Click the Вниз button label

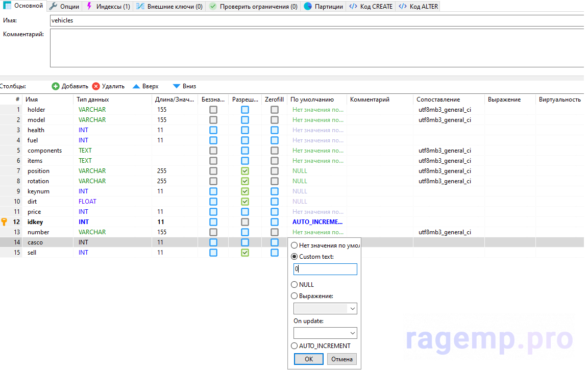[189, 86]
